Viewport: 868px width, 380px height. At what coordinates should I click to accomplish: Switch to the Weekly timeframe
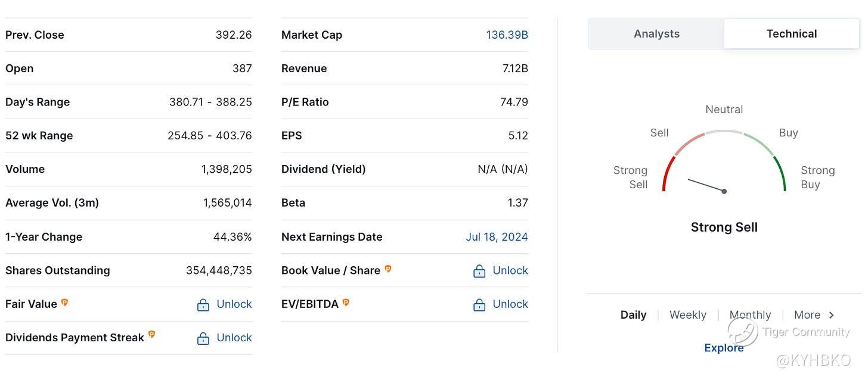click(687, 315)
